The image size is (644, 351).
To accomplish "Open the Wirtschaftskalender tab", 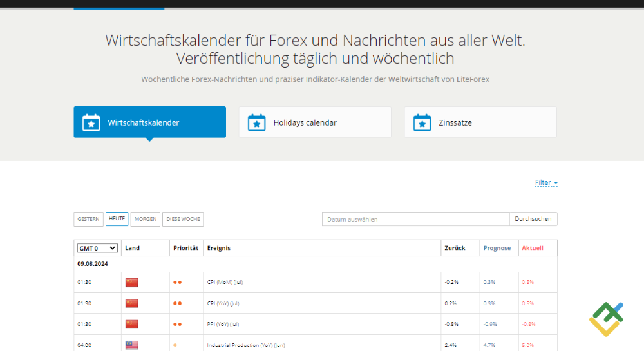I will (x=149, y=122).
